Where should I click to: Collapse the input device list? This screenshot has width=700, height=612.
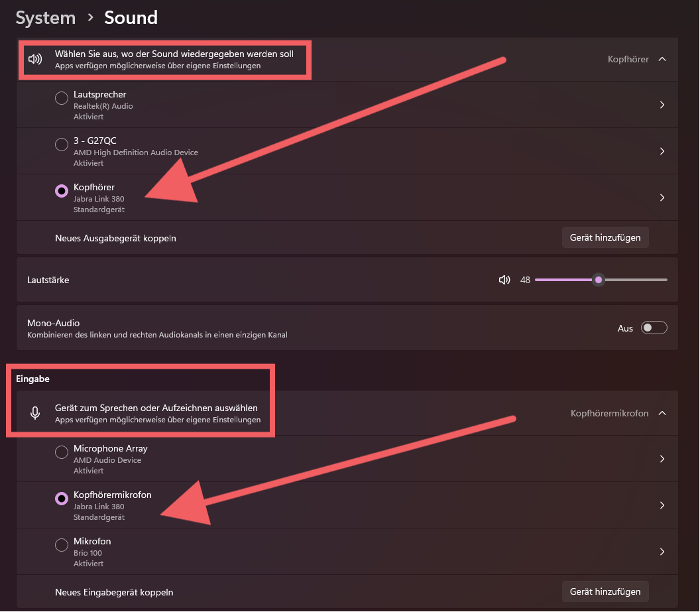[662, 413]
